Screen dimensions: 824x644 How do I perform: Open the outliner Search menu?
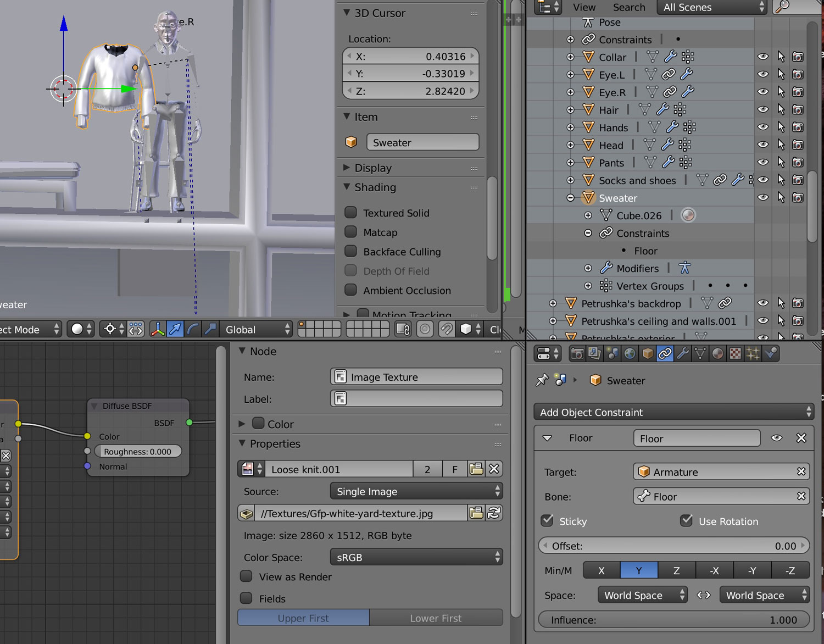pyautogui.click(x=629, y=7)
